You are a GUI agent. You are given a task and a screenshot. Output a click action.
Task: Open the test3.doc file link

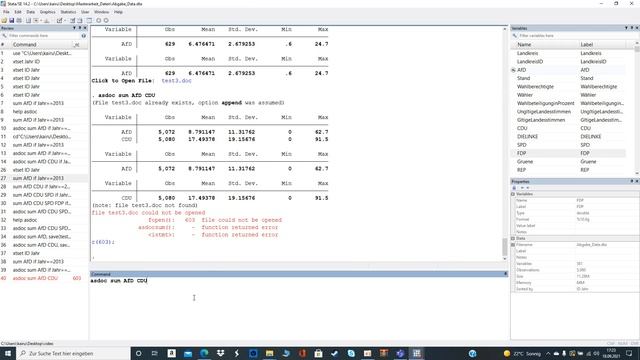tap(176, 81)
